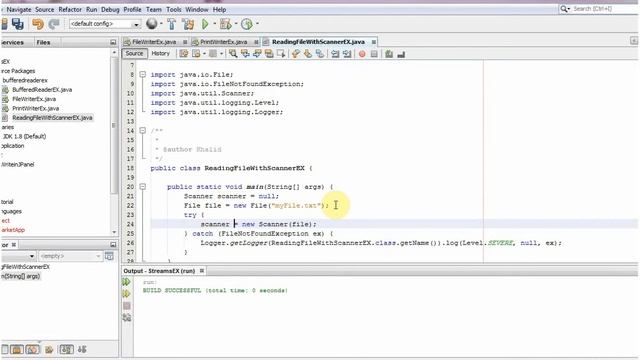Click the Save All toolbar icon
640x360 pixels.
click(18, 24)
